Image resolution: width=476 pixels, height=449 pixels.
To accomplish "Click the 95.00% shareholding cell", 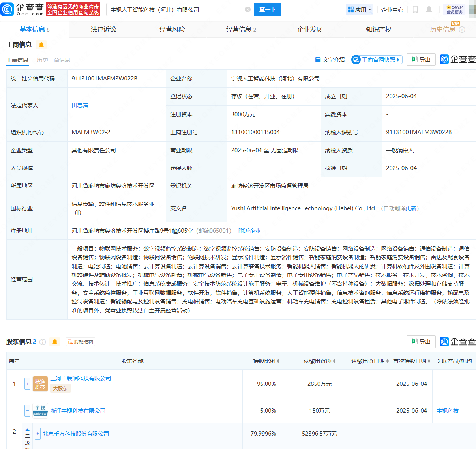I will pos(266,384).
